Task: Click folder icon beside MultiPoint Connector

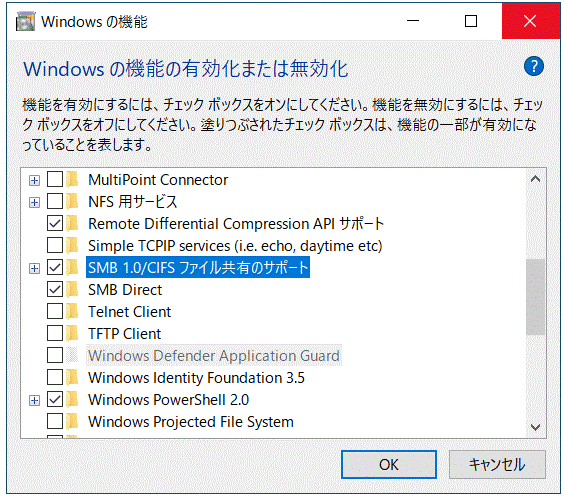Action: [x=73, y=179]
